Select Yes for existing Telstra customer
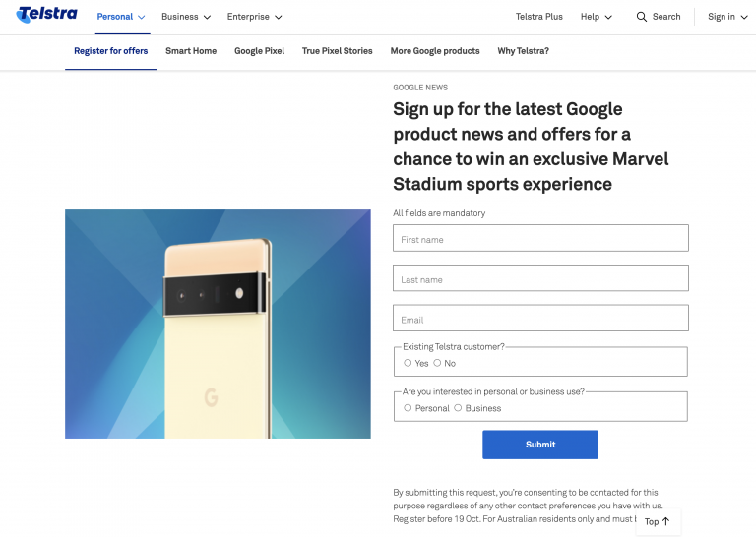Image resolution: width=756 pixels, height=537 pixels. pyautogui.click(x=408, y=363)
